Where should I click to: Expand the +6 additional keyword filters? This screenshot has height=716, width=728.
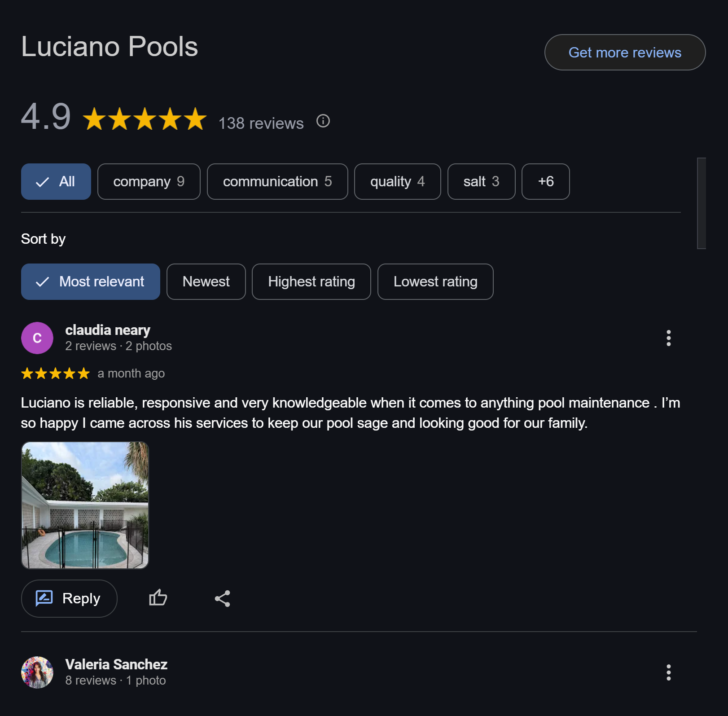[x=546, y=181]
